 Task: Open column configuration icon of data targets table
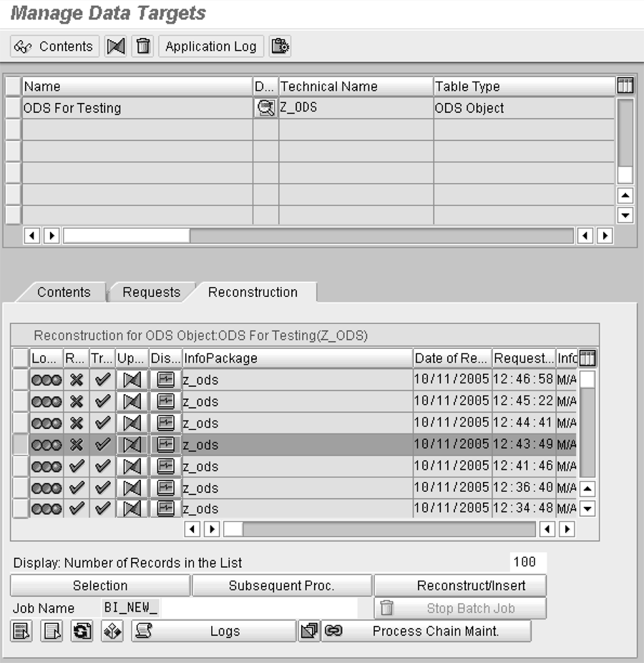click(x=625, y=86)
